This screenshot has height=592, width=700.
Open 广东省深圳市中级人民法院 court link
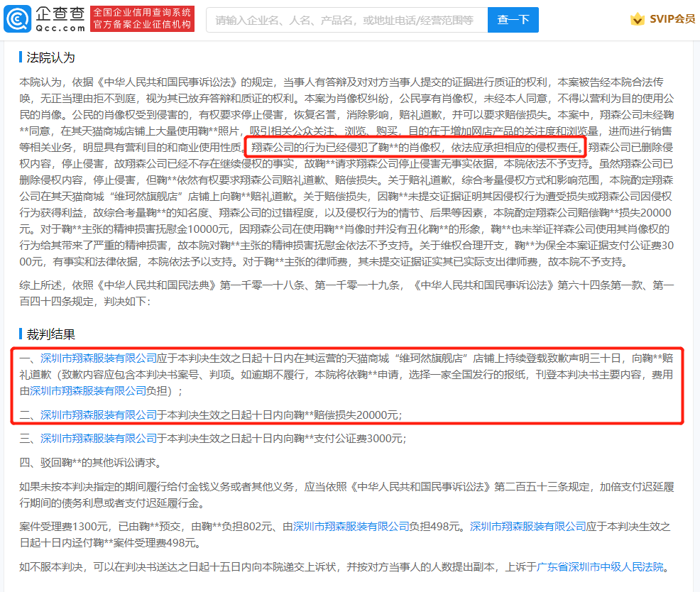600,567
